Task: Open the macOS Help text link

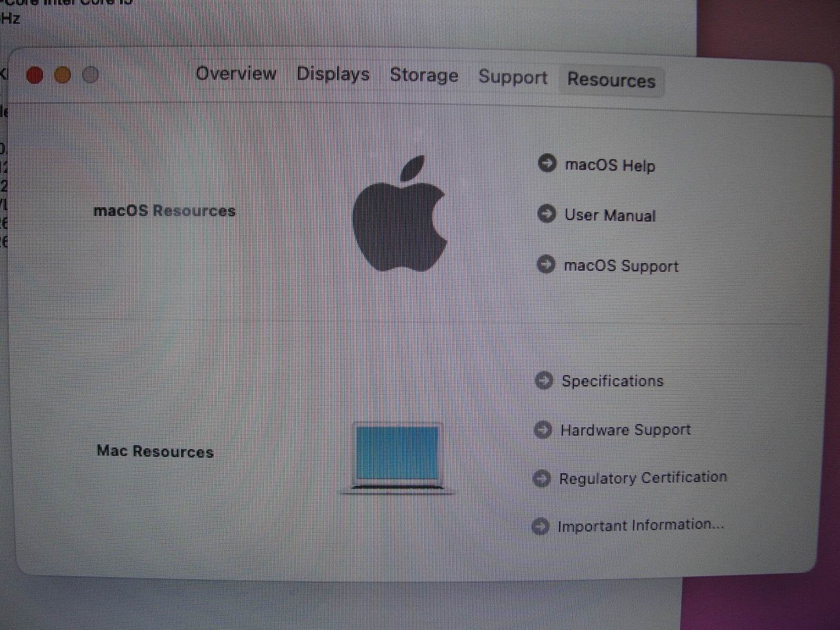Action: 610,165
